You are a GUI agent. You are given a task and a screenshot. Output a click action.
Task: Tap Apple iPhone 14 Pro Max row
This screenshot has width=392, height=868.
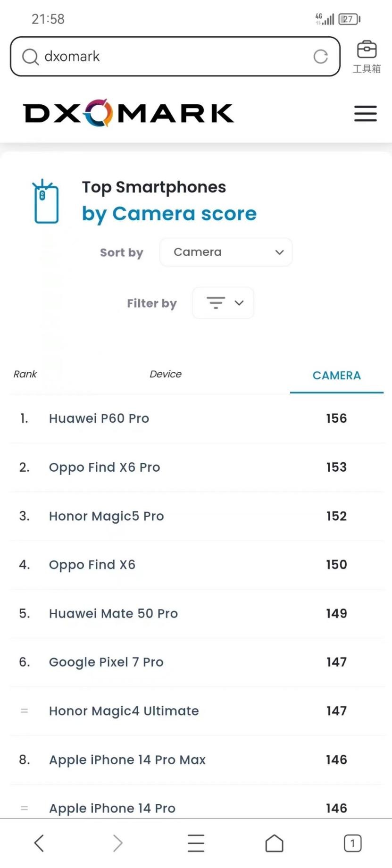coord(127,760)
